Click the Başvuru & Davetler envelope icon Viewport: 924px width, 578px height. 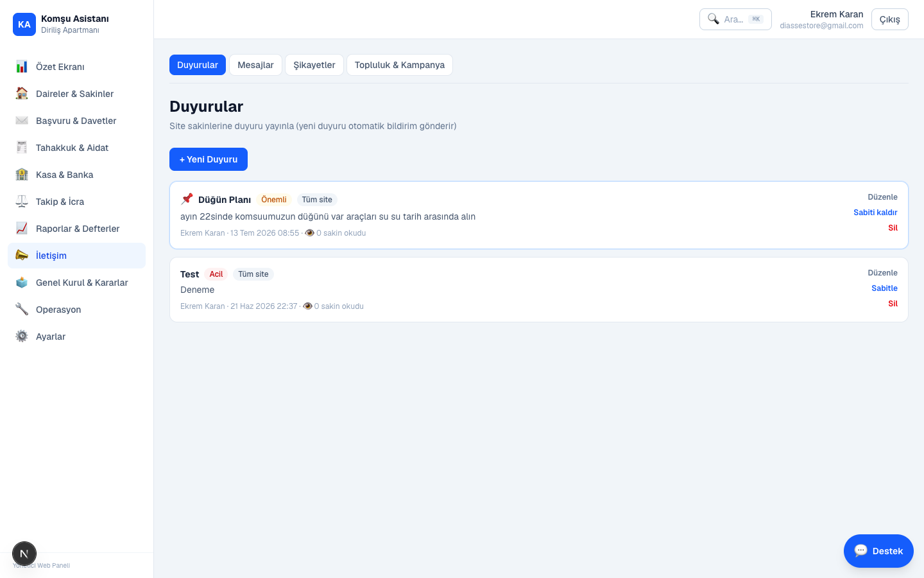pos(22,121)
